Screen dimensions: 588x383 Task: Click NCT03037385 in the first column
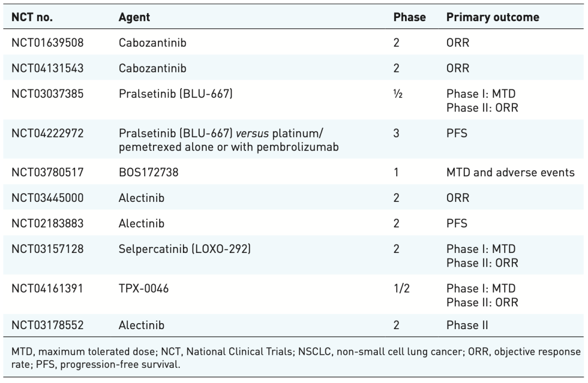pyautogui.click(x=47, y=94)
